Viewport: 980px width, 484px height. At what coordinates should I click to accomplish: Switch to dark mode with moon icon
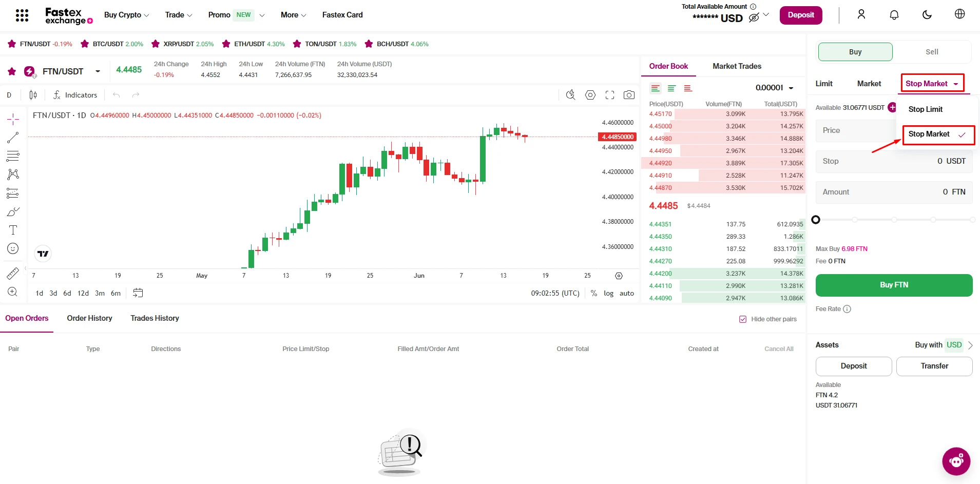point(927,15)
